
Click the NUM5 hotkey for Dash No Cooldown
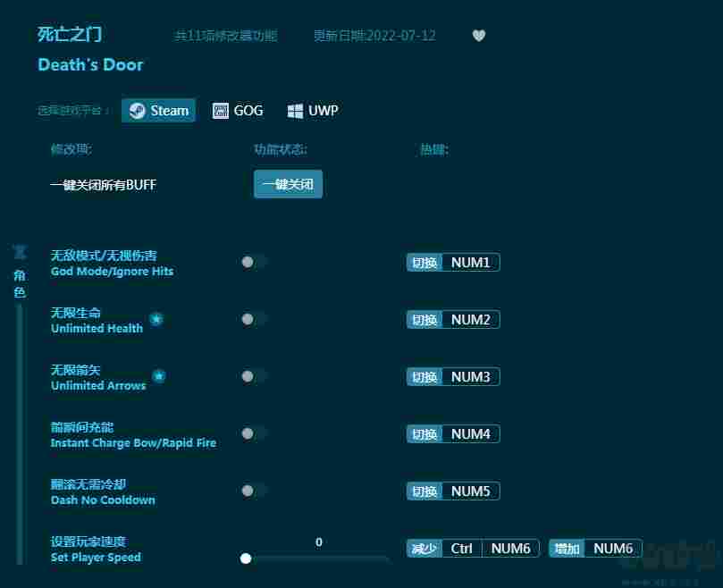tap(453, 491)
